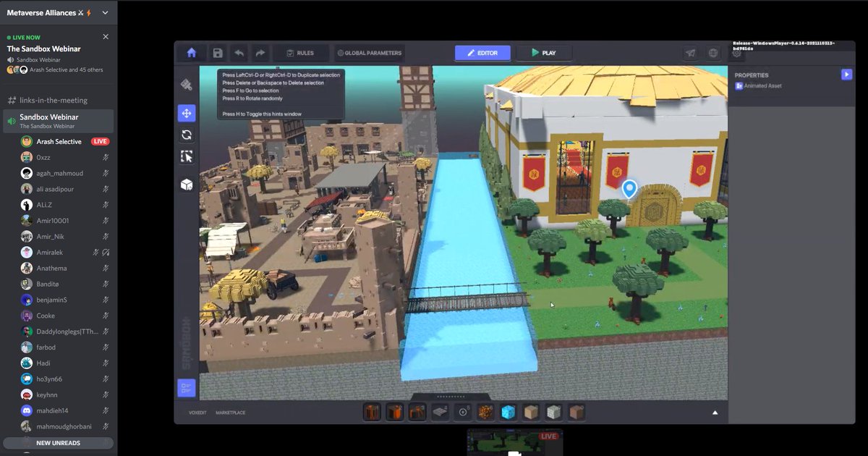Click ho3yn66 avatar icon
The height and width of the screenshot is (456, 868).
(x=27, y=379)
